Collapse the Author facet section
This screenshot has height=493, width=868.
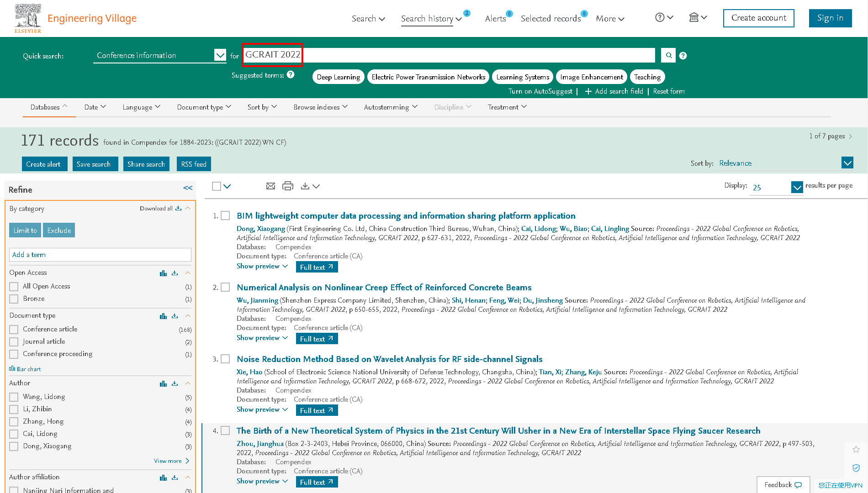pyautogui.click(x=187, y=383)
